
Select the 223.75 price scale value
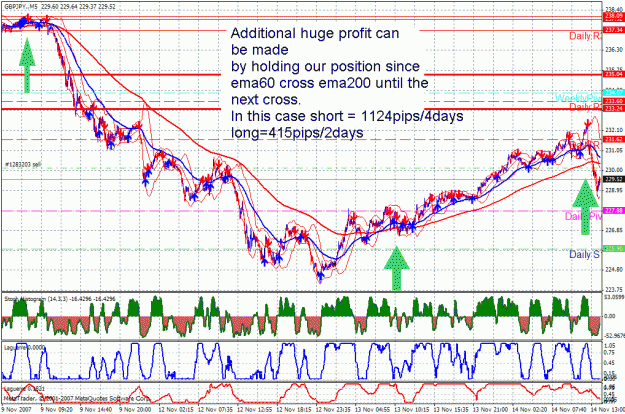(x=614, y=290)
